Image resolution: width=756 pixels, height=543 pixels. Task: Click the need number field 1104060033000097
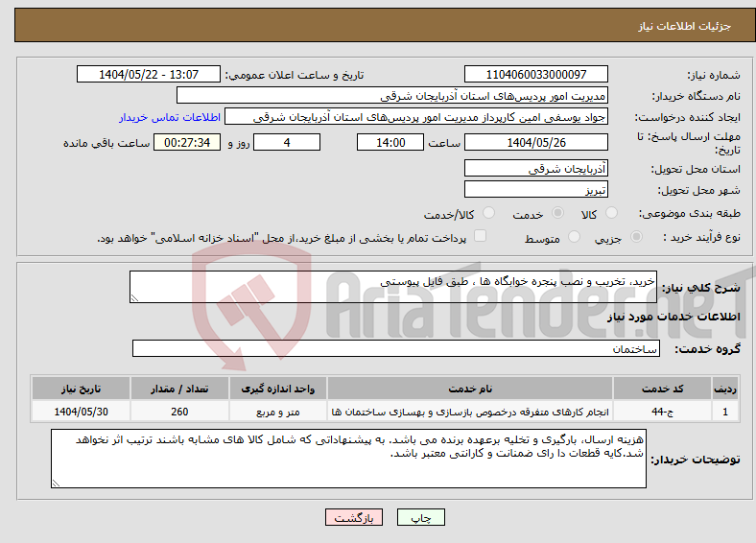point(535,74)
